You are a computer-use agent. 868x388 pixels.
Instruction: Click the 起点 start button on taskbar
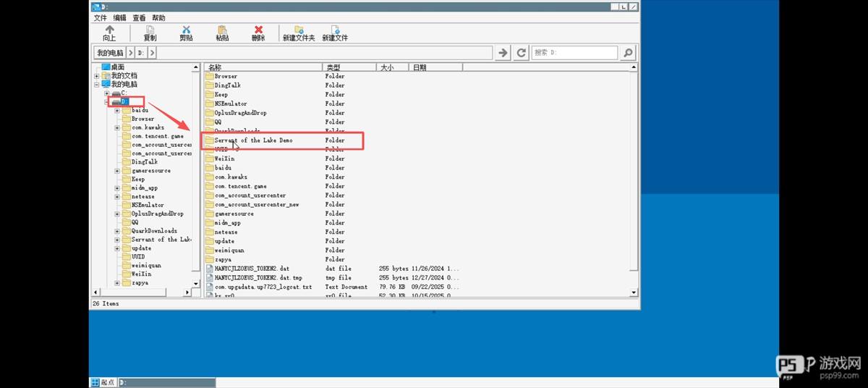pos(103,382)
